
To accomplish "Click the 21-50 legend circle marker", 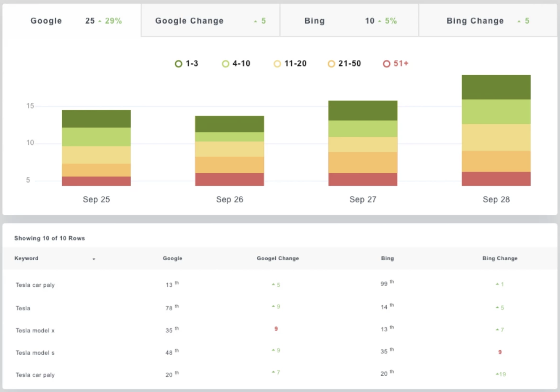I will pyautogui.click(x=331, y=64).
